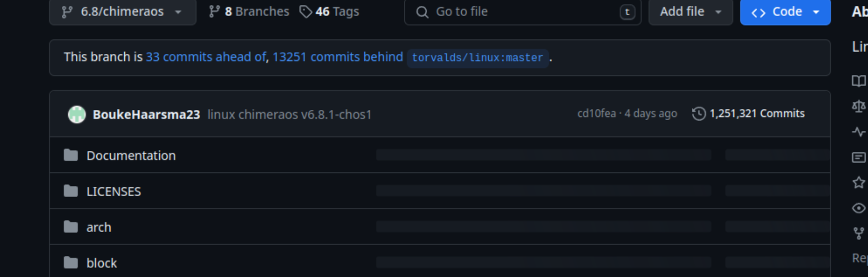
Task: Click the t keyboard shortcut hint
Action: tap(627, 12)
